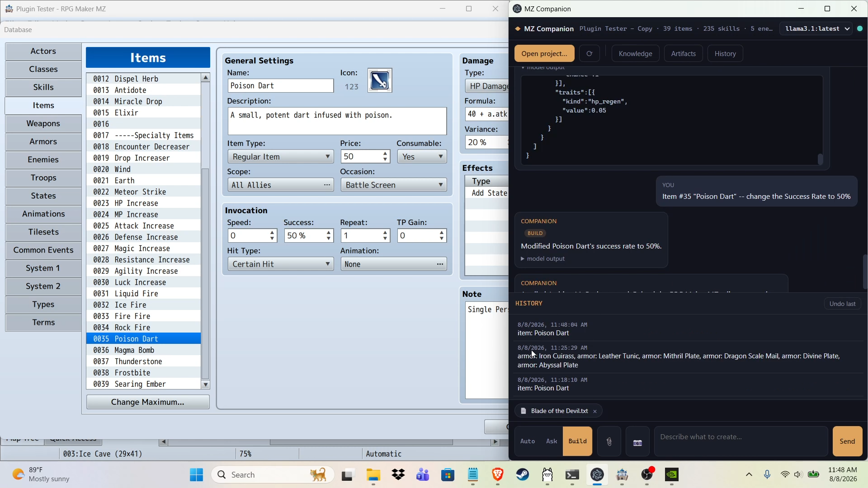Image resolution: width=868 pixels, height=488 pixels.
Task: Switch to the States database tab
Action: tap(43, 196)
